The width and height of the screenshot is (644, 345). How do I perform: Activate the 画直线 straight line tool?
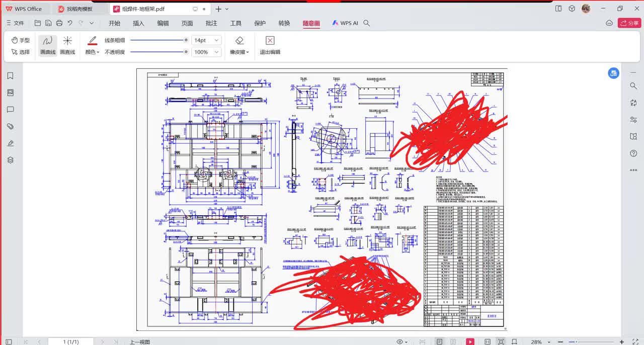pyautogui.click(x=67, y=45)
